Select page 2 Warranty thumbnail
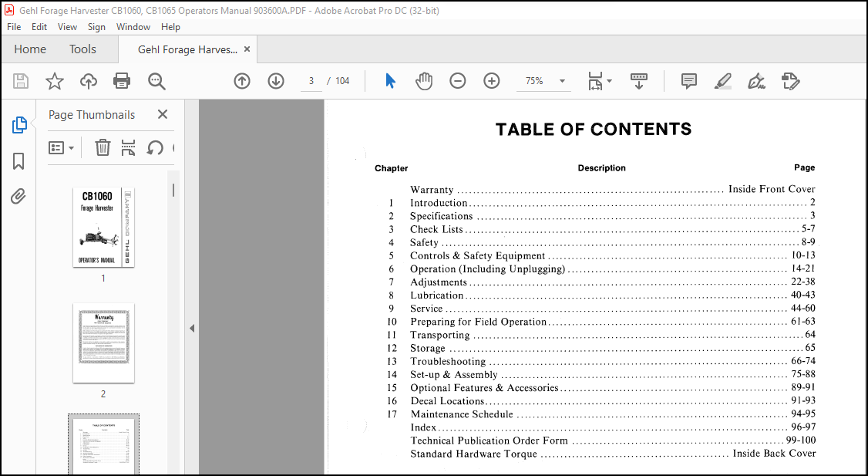Screen dimensions: 868x476 click(103, 343)
